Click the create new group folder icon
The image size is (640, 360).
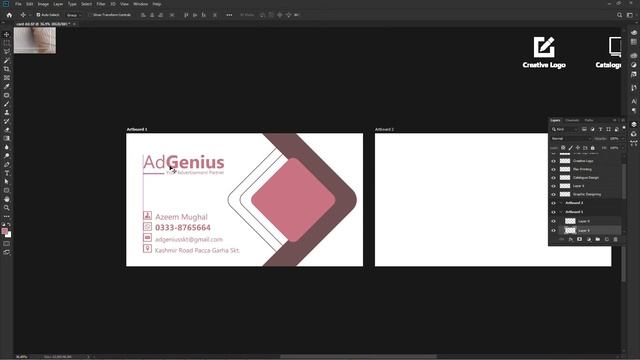tap(598, 240)
